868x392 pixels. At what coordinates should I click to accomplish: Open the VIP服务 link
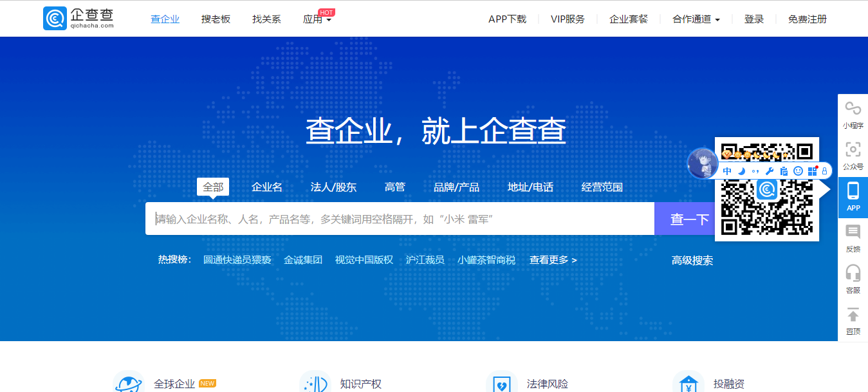568,19
